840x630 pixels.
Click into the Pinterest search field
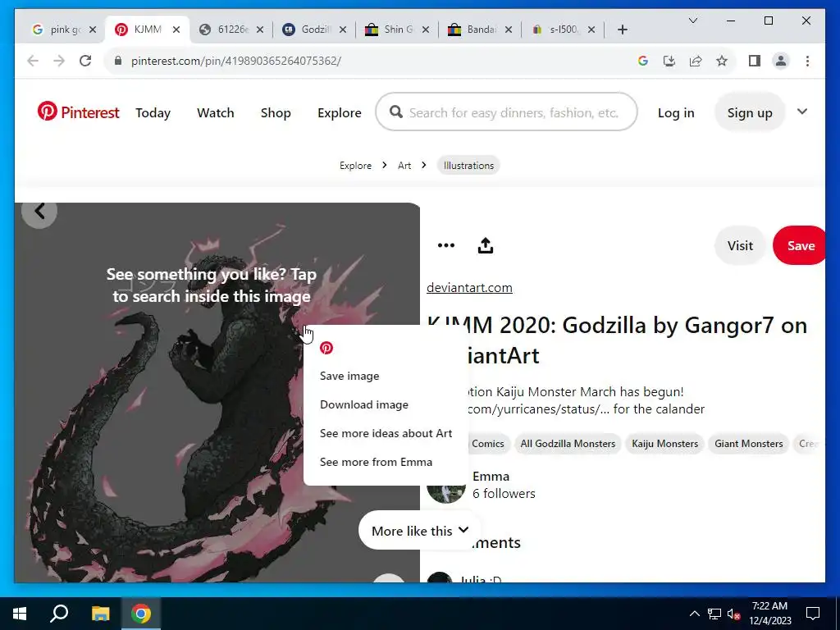(x=506, y=112)
